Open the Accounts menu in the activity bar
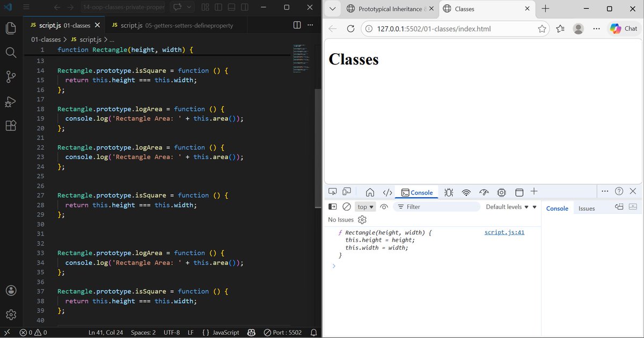 (11, 290)
